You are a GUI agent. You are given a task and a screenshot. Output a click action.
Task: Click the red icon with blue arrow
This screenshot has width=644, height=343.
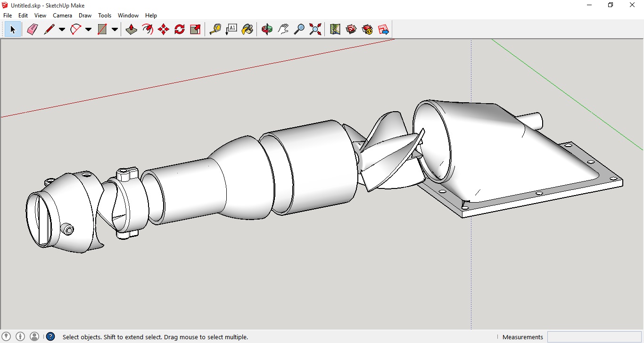383,30
